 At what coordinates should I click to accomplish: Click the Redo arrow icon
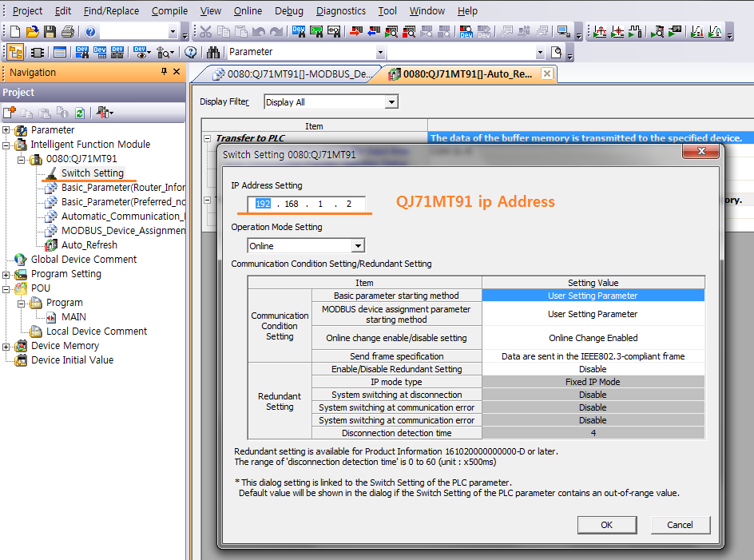tap(276, 32)
